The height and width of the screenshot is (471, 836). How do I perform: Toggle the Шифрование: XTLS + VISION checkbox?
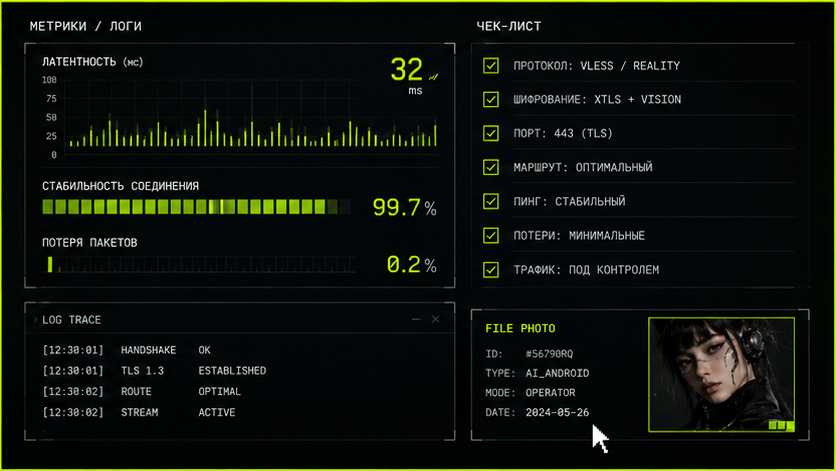491,99
